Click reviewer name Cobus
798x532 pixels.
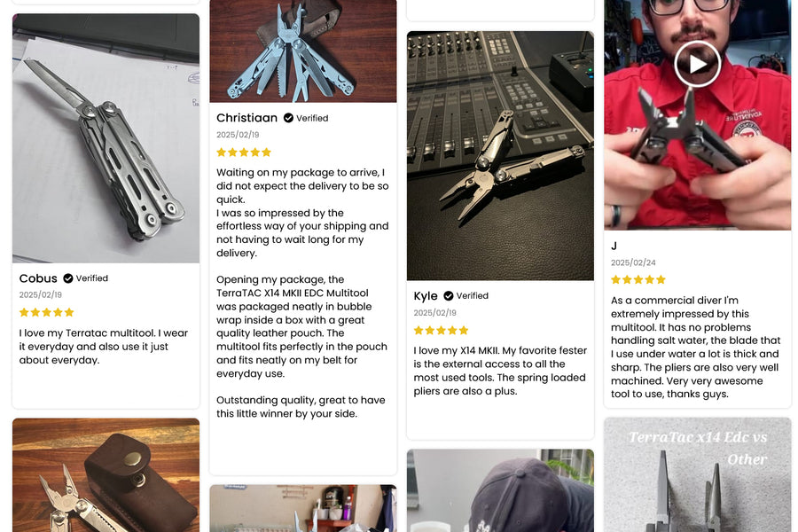(38, 278)
